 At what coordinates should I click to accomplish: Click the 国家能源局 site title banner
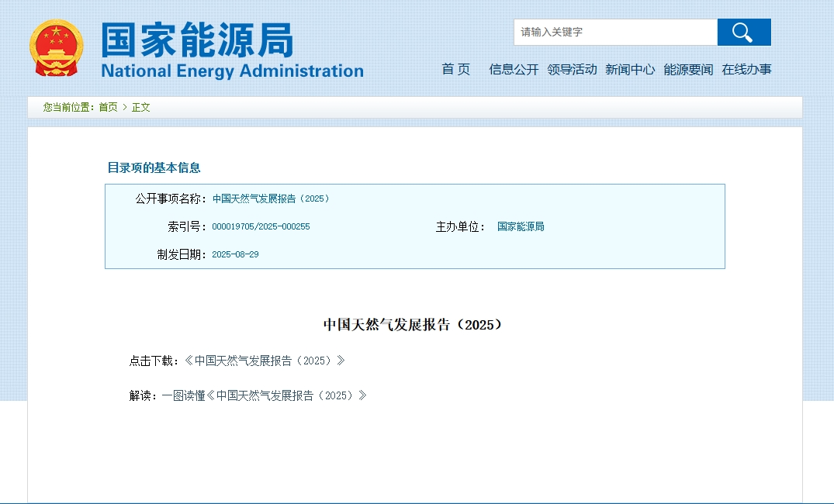click(x=197, y=40)
